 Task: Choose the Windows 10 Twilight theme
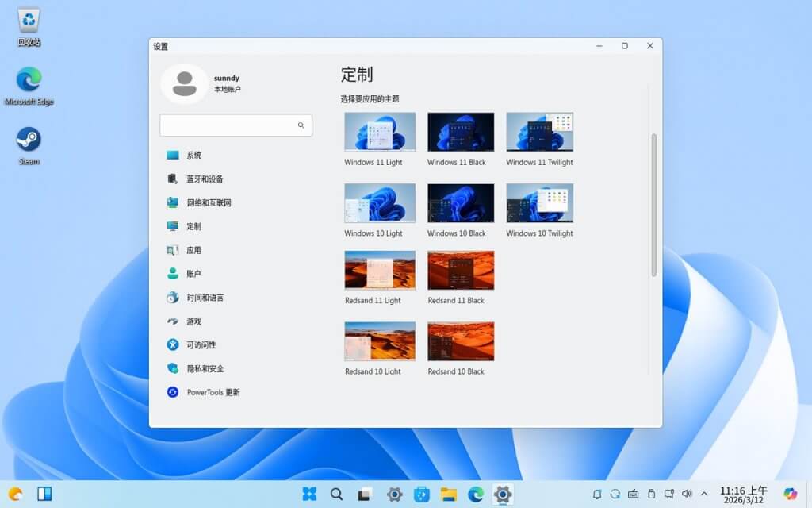pos(539,202)
